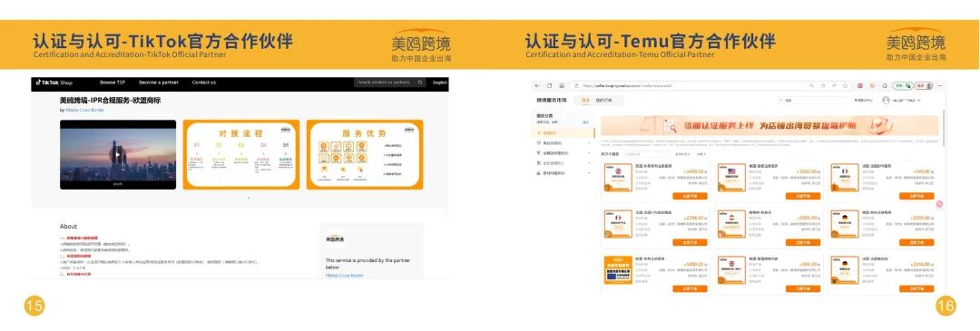Image resolution: width=980 pixels, height=331 pixels.
Task: Click the user avatar icon in Temu header
Action: point(886,100)
